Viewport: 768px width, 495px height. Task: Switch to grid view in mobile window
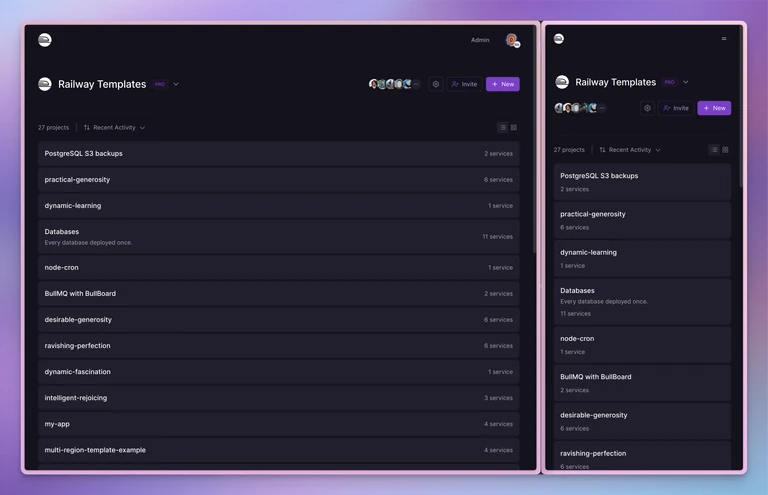(725, 150)
